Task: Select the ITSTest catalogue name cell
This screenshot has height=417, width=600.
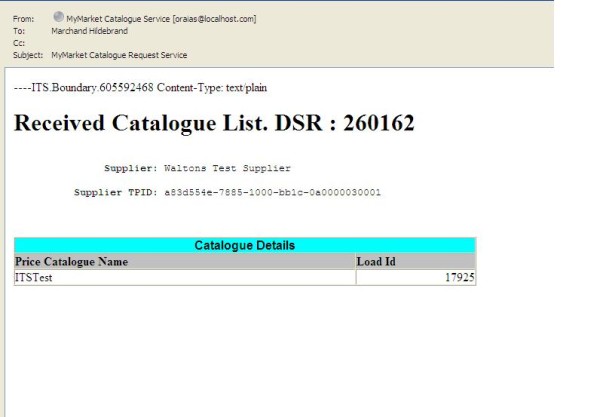Action: click(33, 278)
